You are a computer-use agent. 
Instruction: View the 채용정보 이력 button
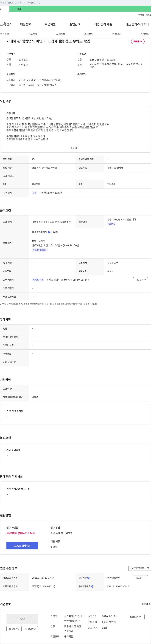135,617
